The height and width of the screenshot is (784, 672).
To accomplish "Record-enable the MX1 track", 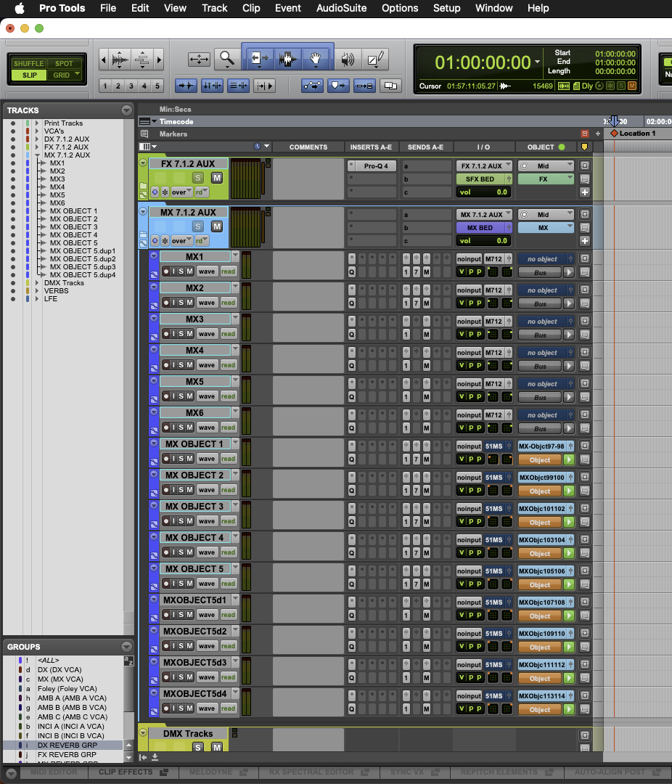I will 166,271.
